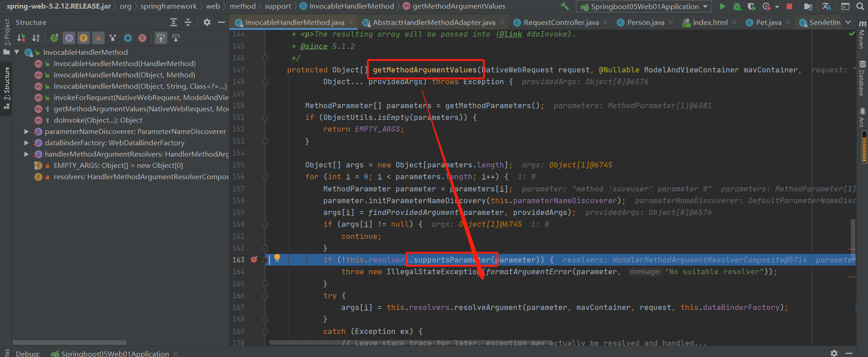Viewport: 868px width, 357px height.
Task: Select resolvers field in Structure tree
Action: pyautogui.click(x=141, y=177)
